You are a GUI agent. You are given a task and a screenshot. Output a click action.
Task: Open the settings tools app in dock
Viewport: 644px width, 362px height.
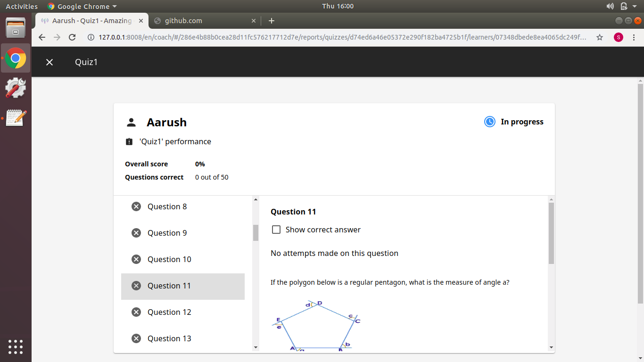[16, 88]
